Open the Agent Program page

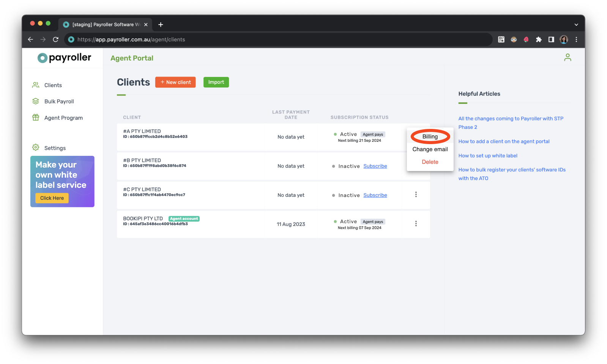63,118
